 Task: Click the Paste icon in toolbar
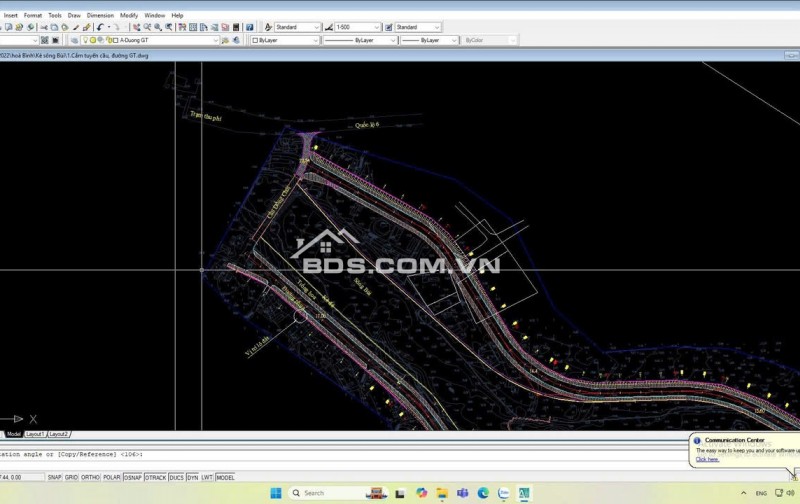[65, 27]
